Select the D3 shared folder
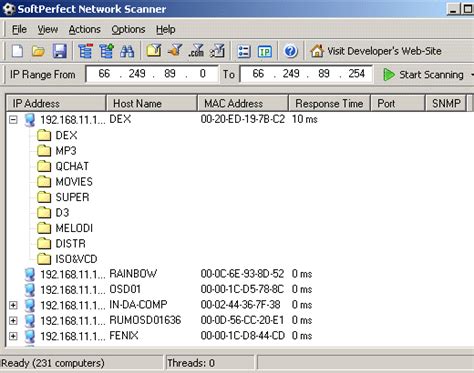474x373 pixels. [62, 213]
